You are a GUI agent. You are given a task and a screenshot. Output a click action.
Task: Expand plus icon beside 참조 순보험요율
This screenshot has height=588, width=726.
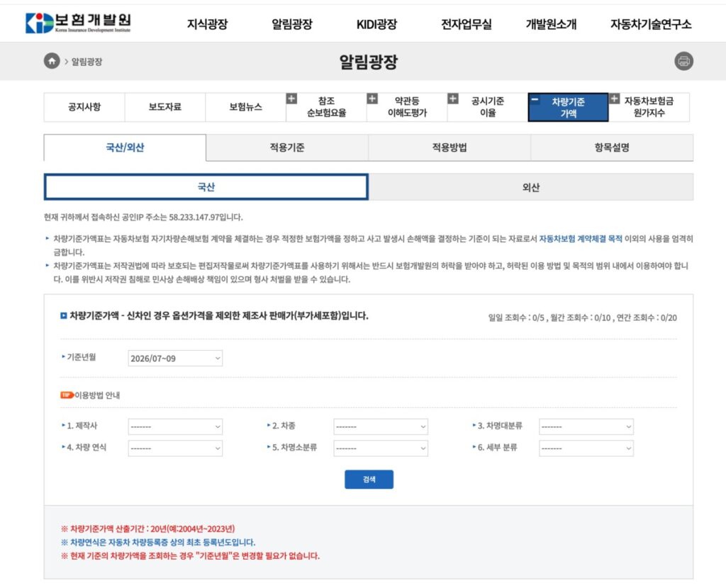coord(291,98)
